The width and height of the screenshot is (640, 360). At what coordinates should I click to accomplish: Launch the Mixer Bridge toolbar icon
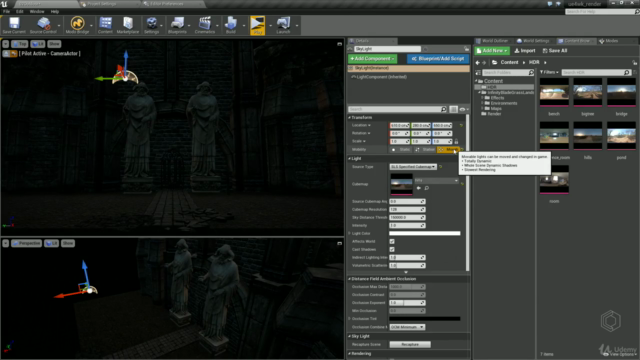pos(77,25)
